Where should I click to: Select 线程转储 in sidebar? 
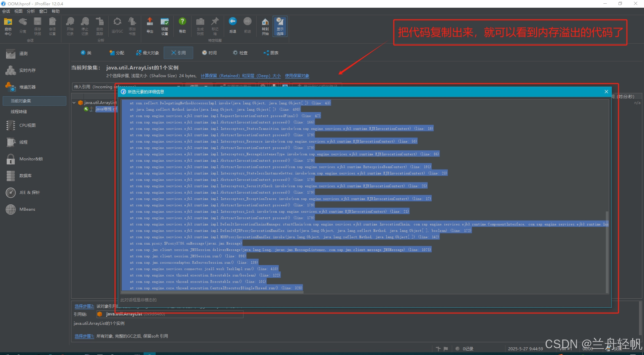point(19,112)
